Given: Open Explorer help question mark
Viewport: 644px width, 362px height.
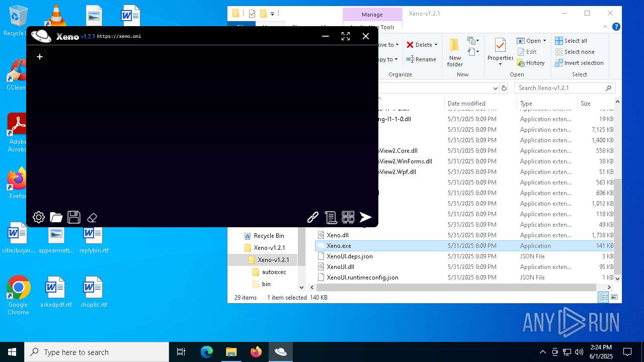Looking at the screenshot, I should pos(616,27).
